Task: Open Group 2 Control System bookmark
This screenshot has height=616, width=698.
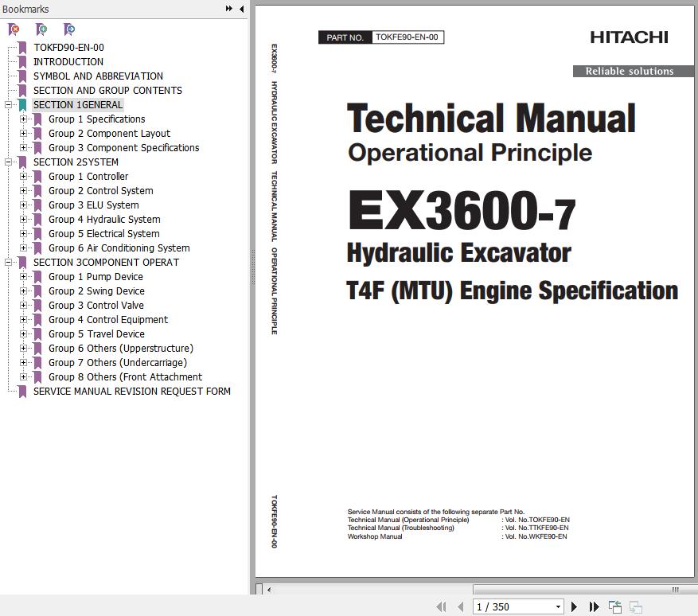Action: click(x=100, y=191)
